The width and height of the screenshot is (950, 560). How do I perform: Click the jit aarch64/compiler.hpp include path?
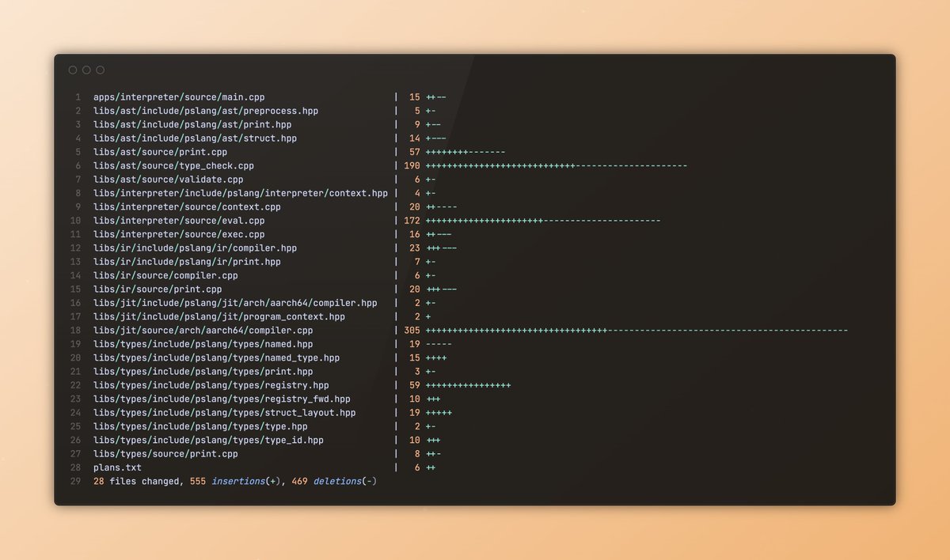coord(235,303)
